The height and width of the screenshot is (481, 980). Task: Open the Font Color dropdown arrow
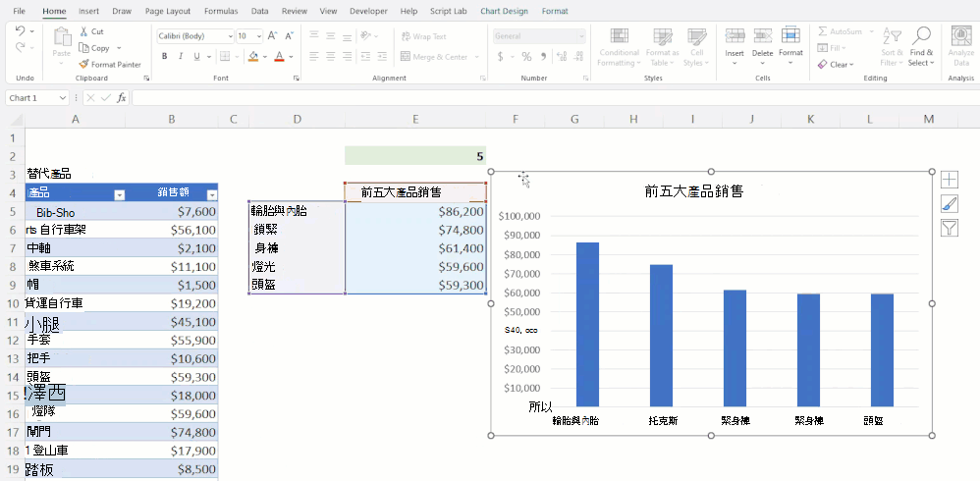click(292, 57)
